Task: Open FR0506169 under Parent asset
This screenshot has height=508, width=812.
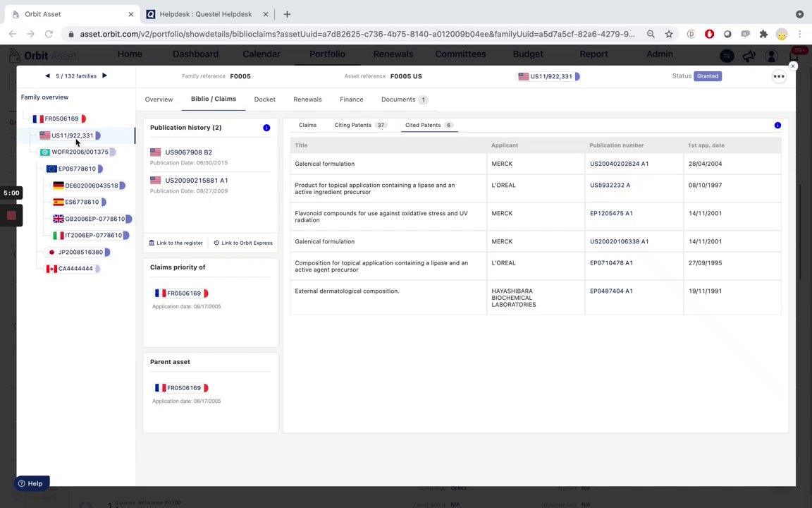Action: click(180, 388)
